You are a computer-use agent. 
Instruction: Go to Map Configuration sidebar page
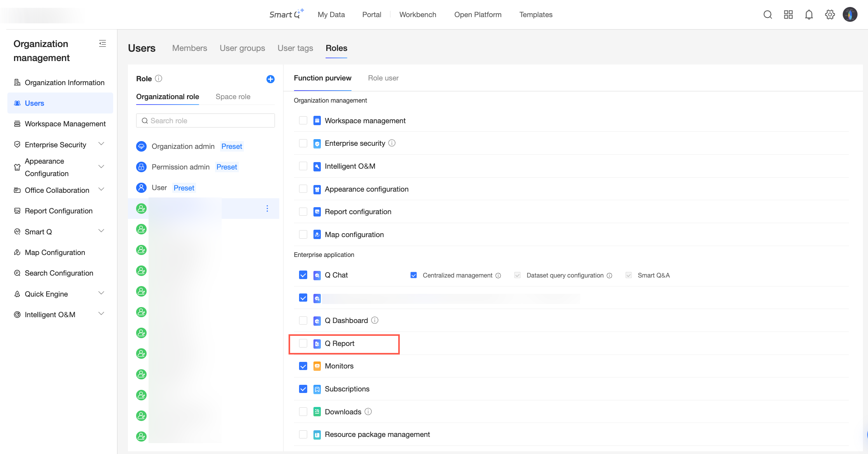(60, 253)
